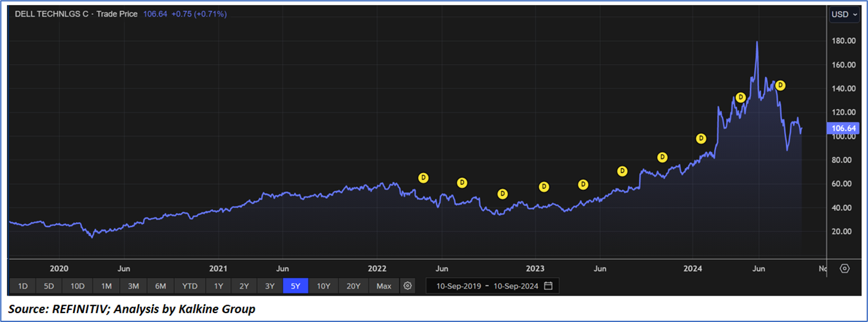
Task: Click dividend marker before the 180 peak
Action: [740, 97]
